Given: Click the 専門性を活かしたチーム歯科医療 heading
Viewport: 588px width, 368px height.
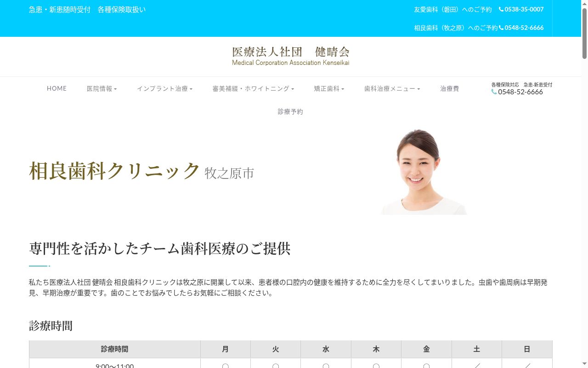Looking at the screenshot, I should (x=159, y=248).
